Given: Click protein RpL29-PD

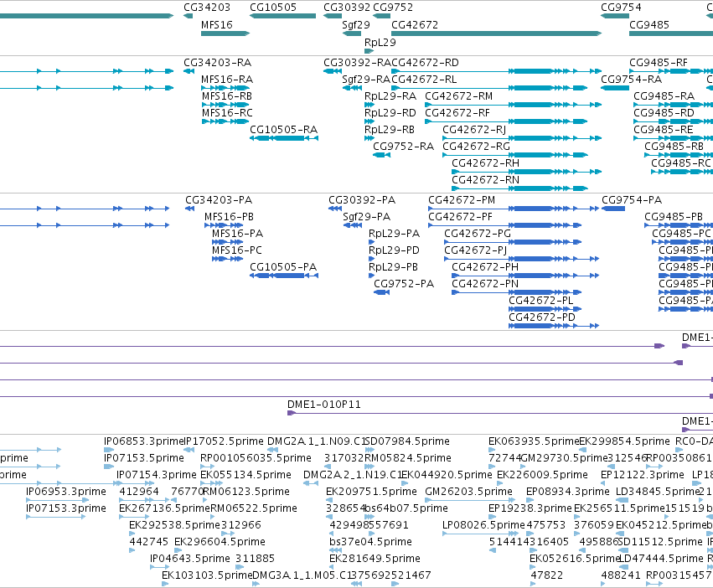Looking at the screenshot, I should [394, 250].
